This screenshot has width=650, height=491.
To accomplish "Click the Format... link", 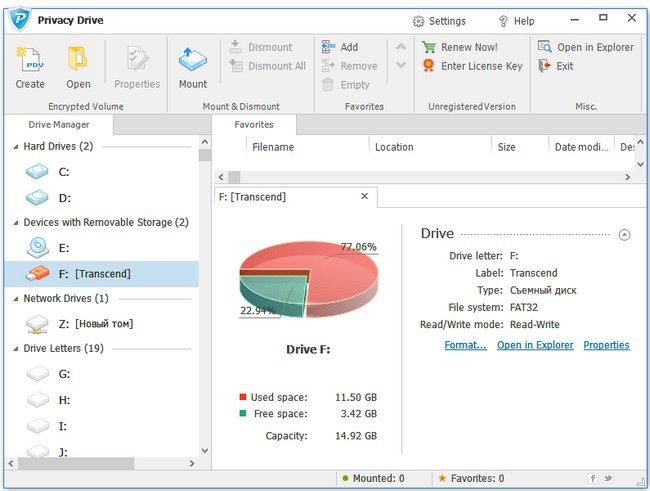I will [466, 345].
